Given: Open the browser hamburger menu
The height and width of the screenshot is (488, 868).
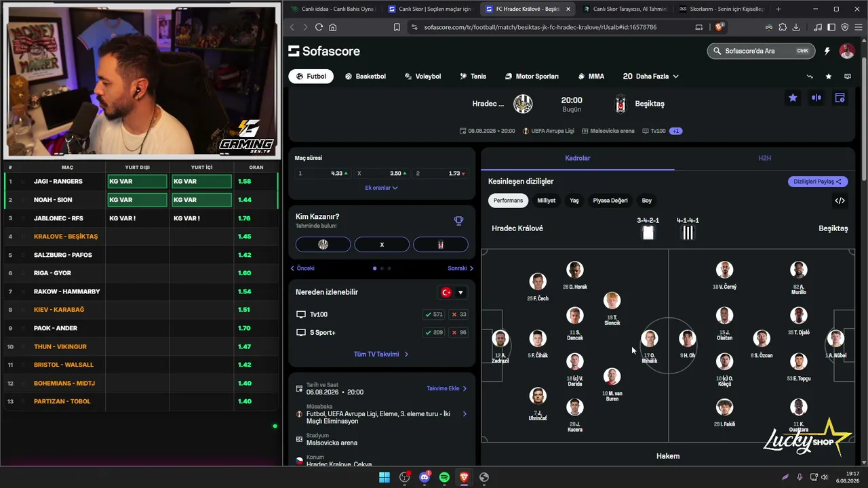Looking at the screenshot, I should (x=857, y=27).
